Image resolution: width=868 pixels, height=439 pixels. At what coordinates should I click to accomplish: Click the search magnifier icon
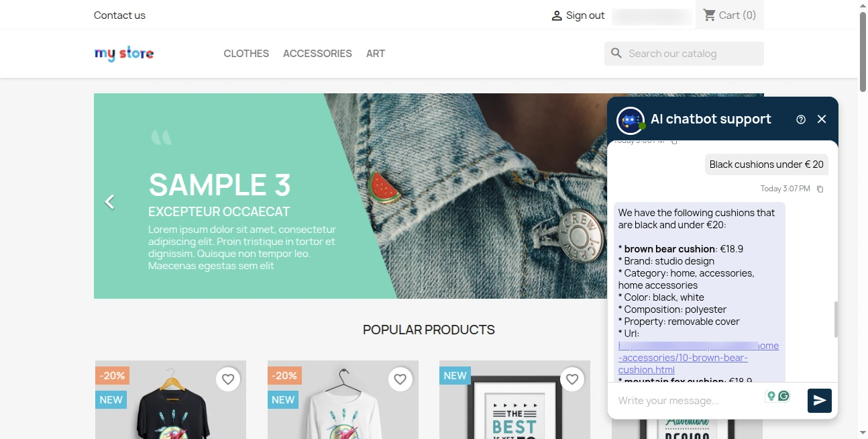(x=616, y=54)
